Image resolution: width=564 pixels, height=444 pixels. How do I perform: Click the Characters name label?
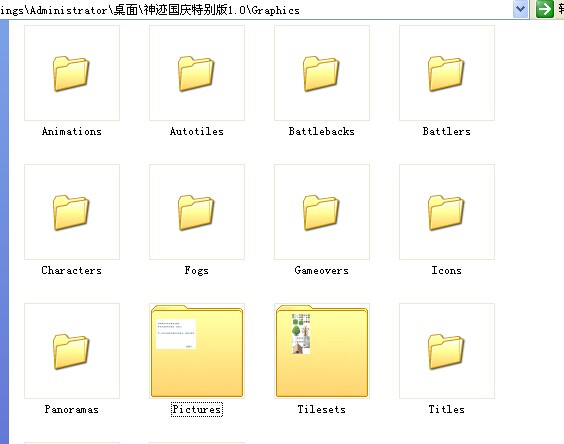72,270
